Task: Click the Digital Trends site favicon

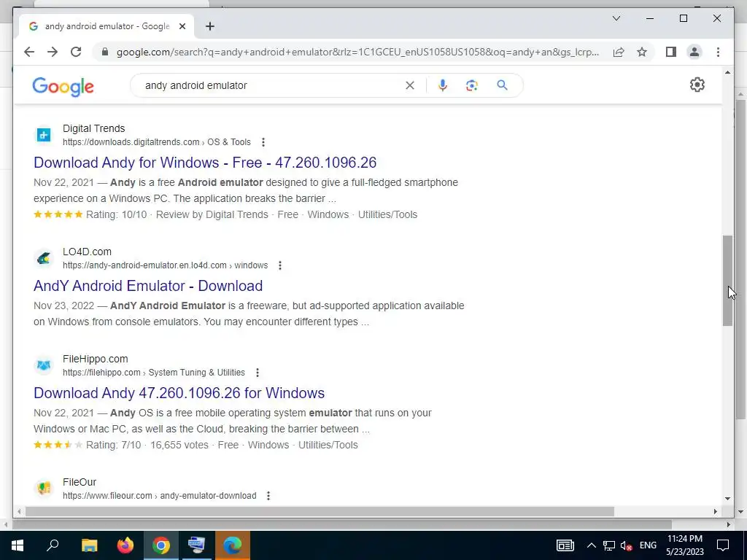Action: coord(44,135)
